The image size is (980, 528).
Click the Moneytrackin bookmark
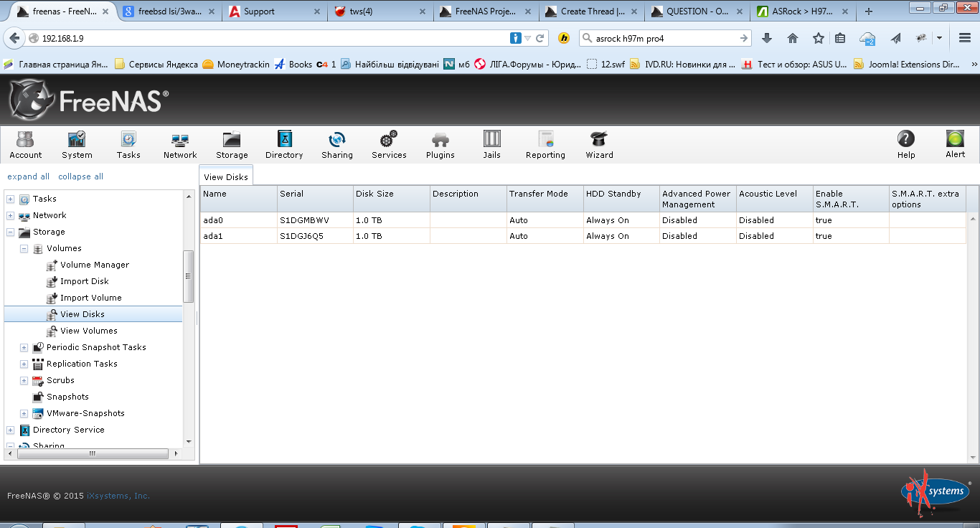tap(236, 64)
